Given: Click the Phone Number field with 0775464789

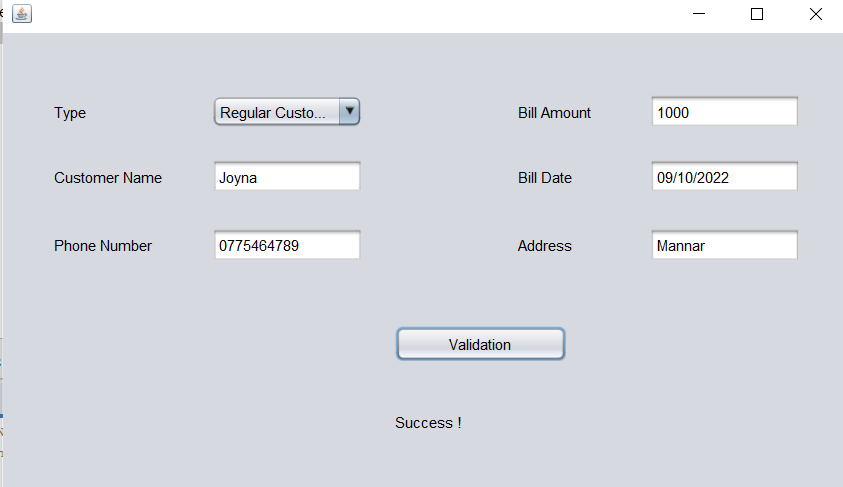Looking at the screenshot, I should (287, 245).
